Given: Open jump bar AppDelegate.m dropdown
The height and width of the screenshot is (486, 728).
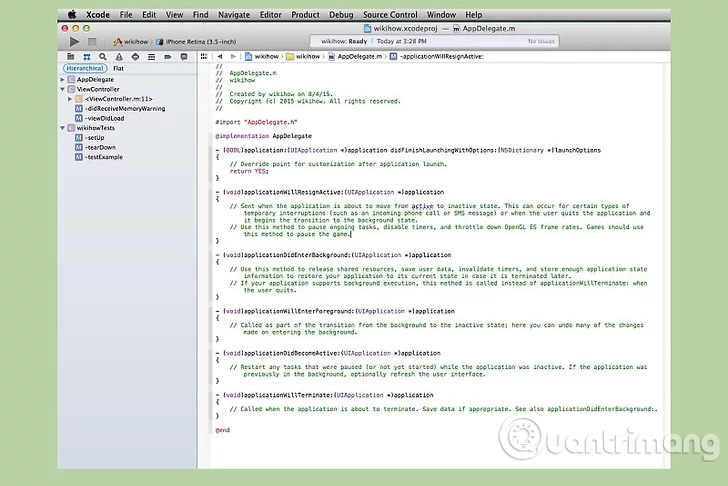Looking at the screenshot, I should (355, 56).
